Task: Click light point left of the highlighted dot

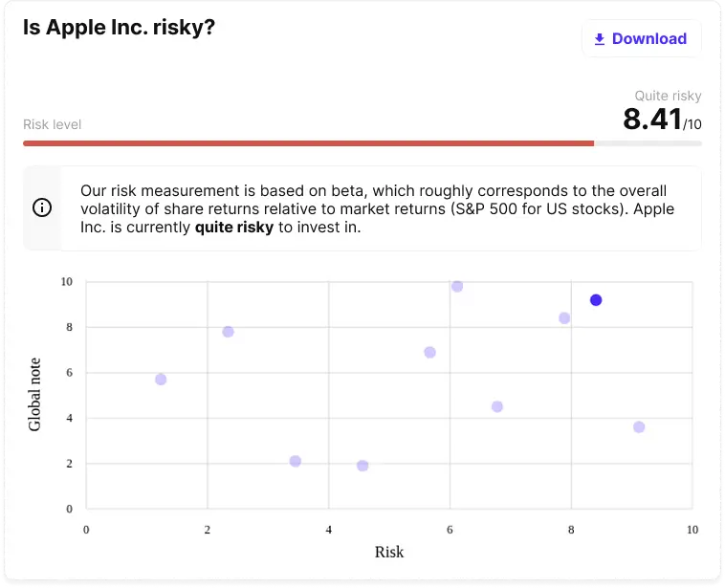Action: (x=564, y=318)
